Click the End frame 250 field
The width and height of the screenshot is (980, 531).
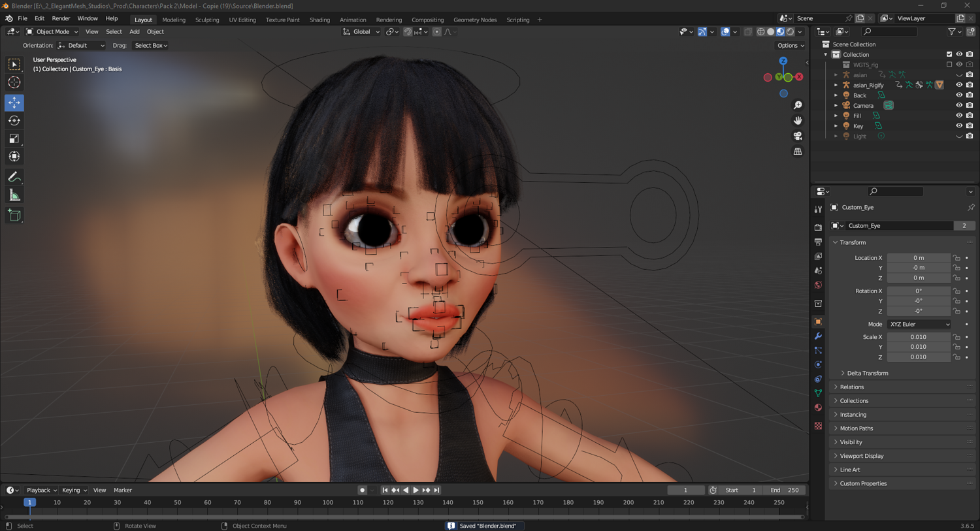coord(786,490)
